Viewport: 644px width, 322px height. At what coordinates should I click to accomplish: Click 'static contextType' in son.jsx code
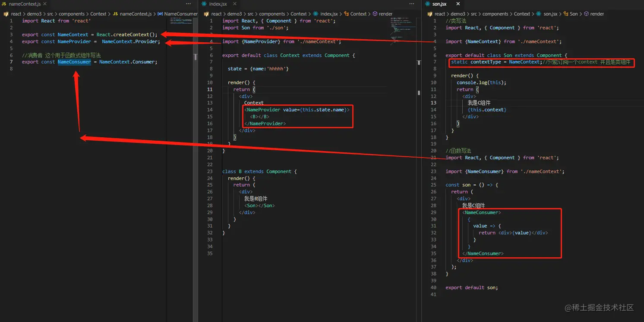pyautogui.click(x=476, y=62)
